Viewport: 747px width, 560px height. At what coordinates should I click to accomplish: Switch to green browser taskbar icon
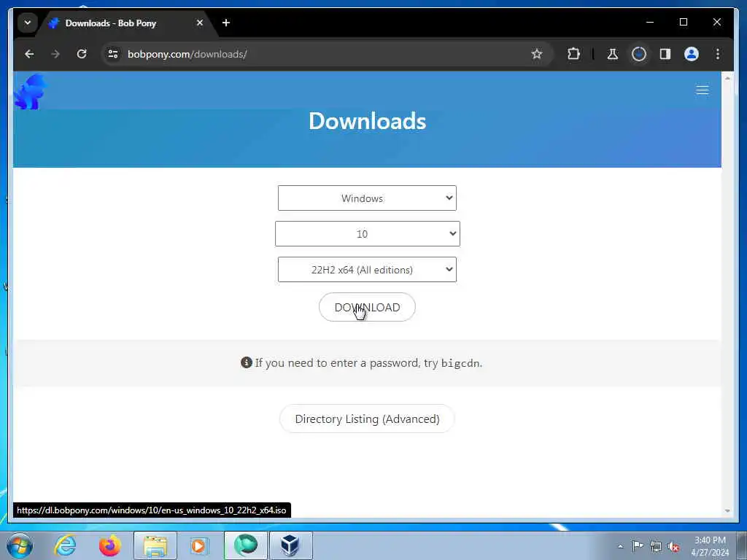coord(245,545)
